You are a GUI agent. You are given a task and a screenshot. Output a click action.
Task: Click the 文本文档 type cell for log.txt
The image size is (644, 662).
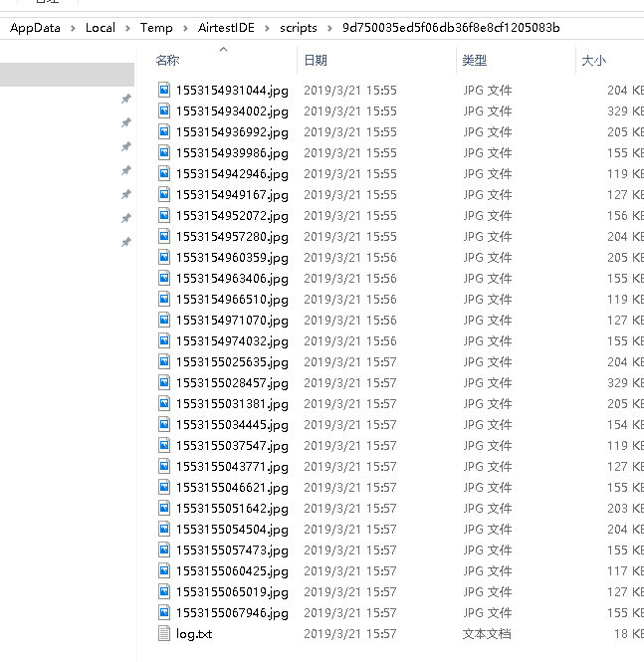click(487, 634)
